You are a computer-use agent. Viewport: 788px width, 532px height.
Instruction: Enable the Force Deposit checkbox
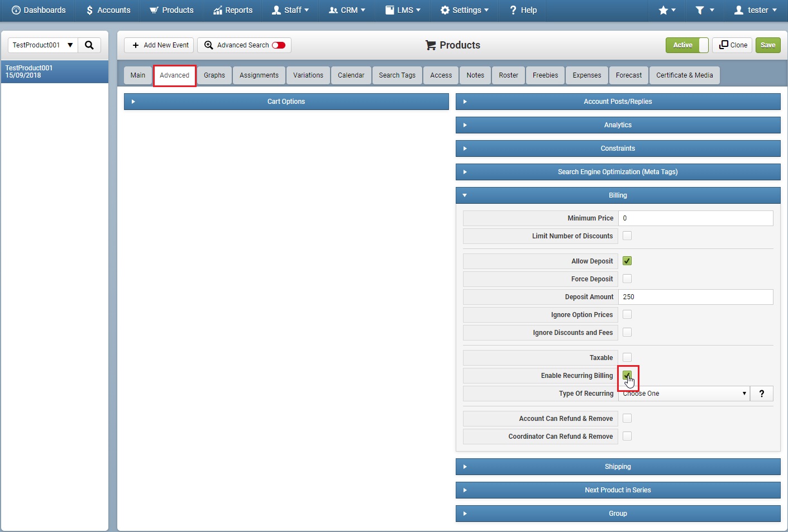(x=627, y=279)
